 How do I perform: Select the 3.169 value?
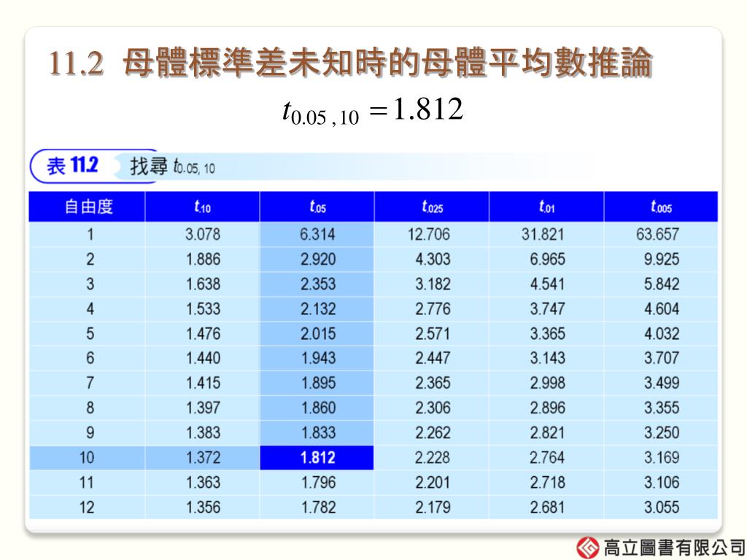(662, 458)
